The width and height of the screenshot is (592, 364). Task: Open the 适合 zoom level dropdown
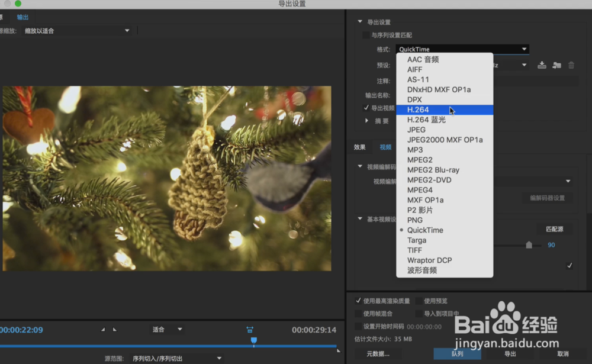tap(168, 329)
